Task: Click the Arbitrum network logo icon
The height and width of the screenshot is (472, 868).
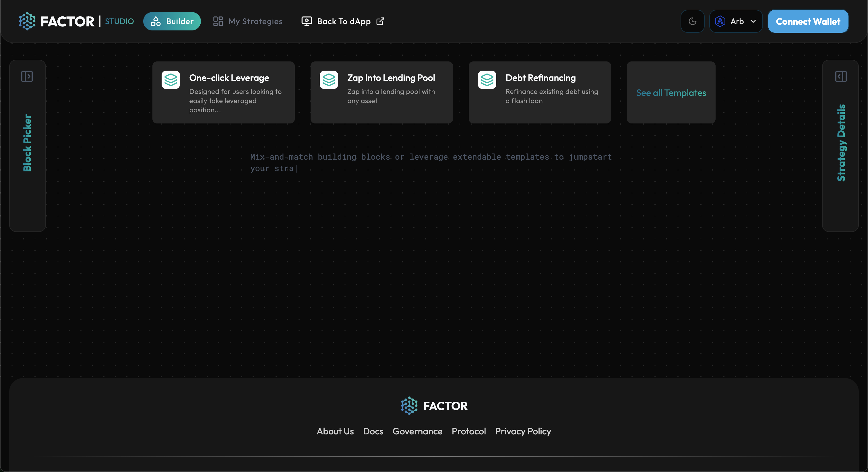Action: click(x=720, y=21)
